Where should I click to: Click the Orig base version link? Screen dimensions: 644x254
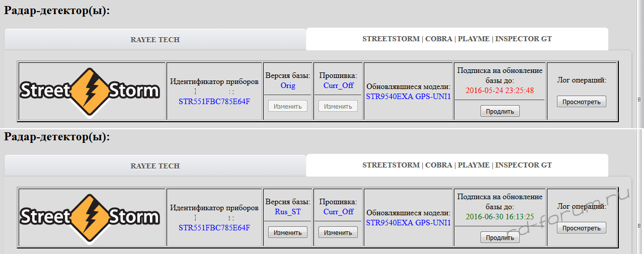click(x=288, y=86)
